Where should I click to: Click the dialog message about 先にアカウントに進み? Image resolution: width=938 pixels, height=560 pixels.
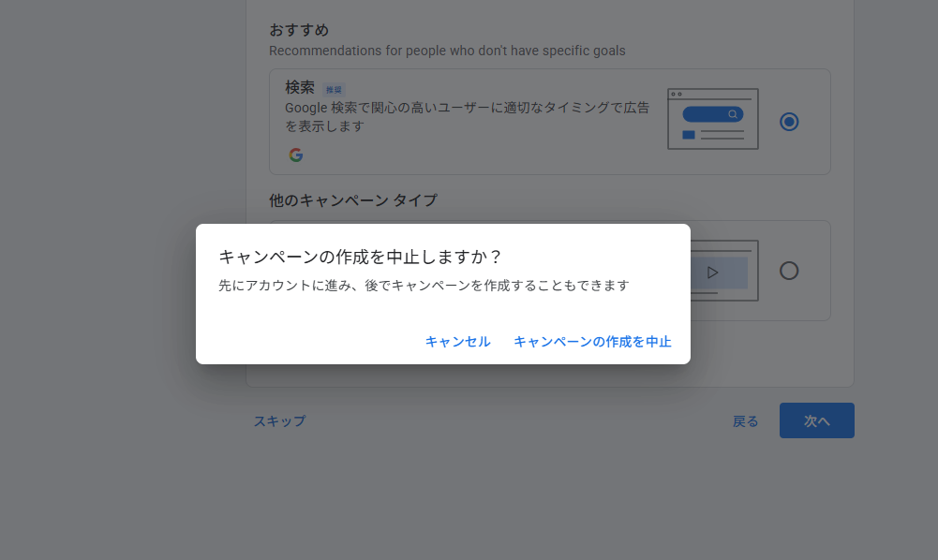424,286
